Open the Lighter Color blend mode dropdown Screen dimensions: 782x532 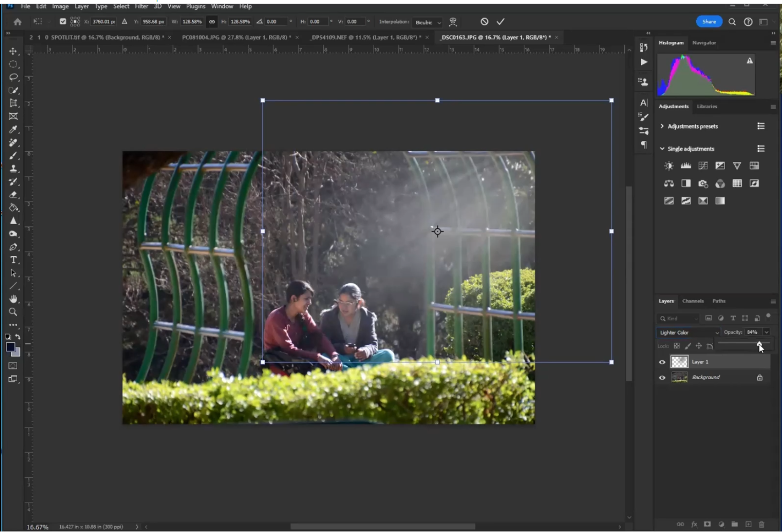click(689, 332)
